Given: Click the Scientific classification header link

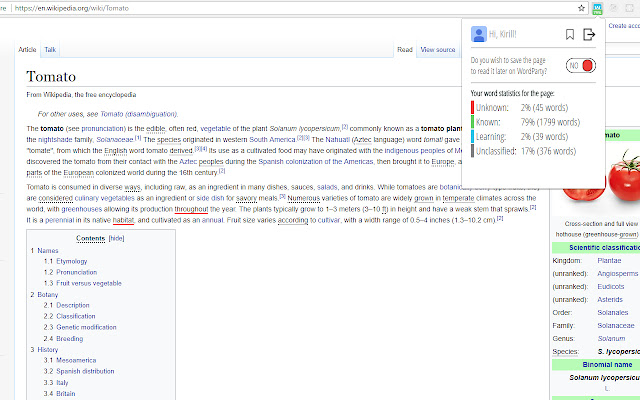Looking at the screenshot, I should click(604, 248).
